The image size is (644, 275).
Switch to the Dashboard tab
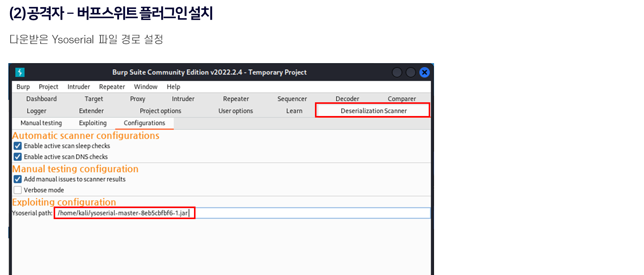(41, 99)
